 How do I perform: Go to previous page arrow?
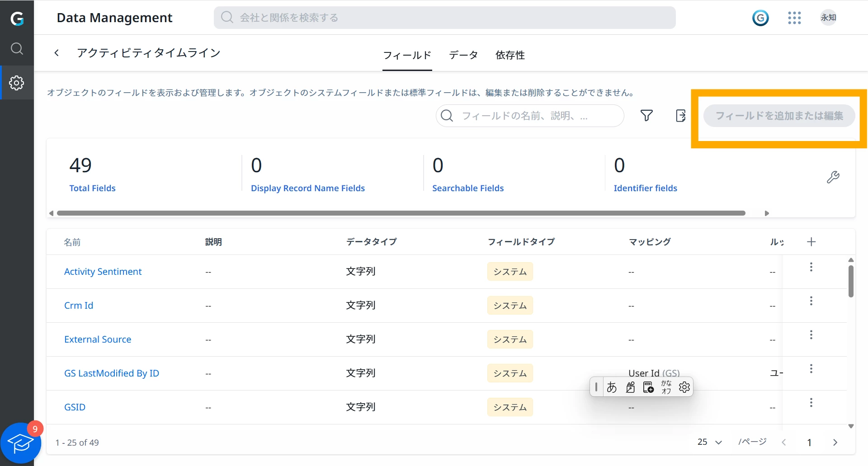pyautogui.click(x=784, y=442)
